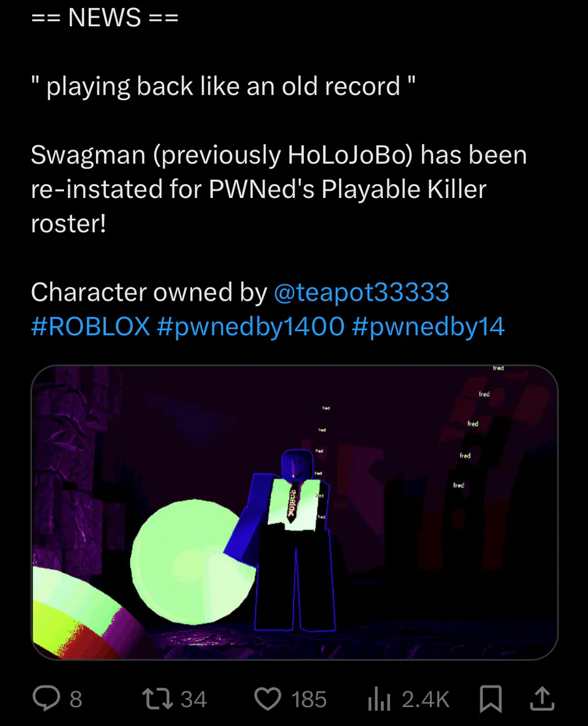Open post analytics via the bar chart icon
This screenshot has height=726, width=588.
(379, 699)
